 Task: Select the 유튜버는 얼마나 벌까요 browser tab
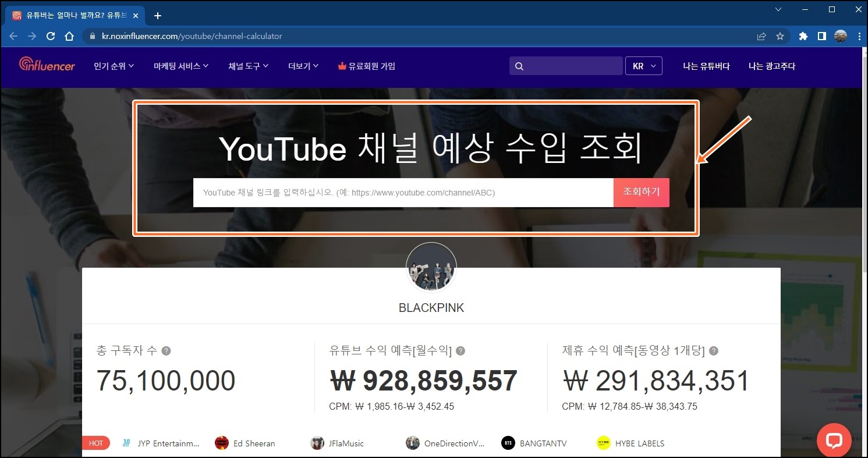[x=76, y=16]
